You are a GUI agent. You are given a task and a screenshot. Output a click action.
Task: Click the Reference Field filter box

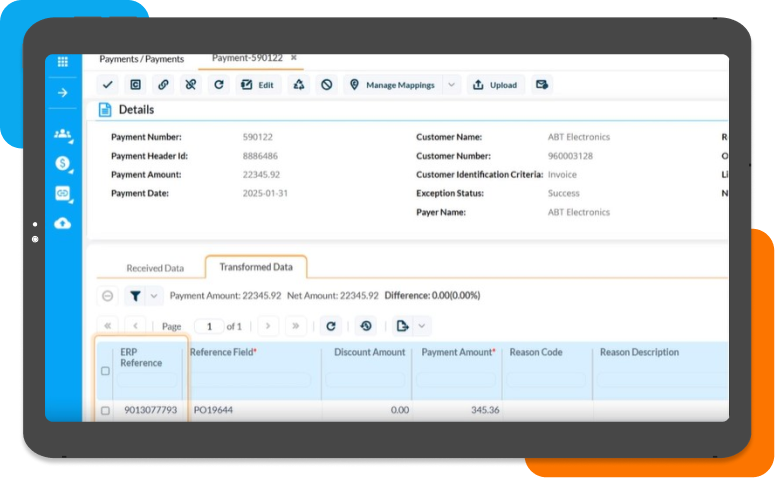coord(251,380)
